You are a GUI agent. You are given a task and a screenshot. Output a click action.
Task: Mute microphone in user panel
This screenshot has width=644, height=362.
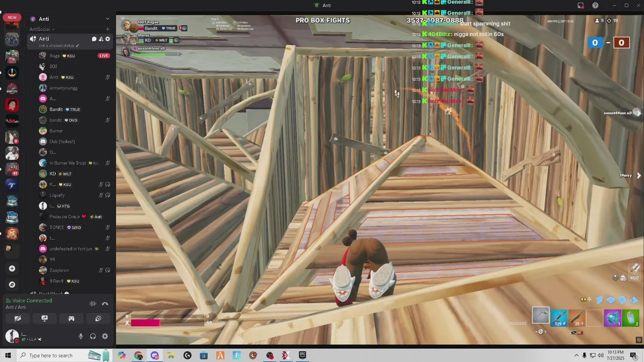pyautogui.click(x=80, y=336)
